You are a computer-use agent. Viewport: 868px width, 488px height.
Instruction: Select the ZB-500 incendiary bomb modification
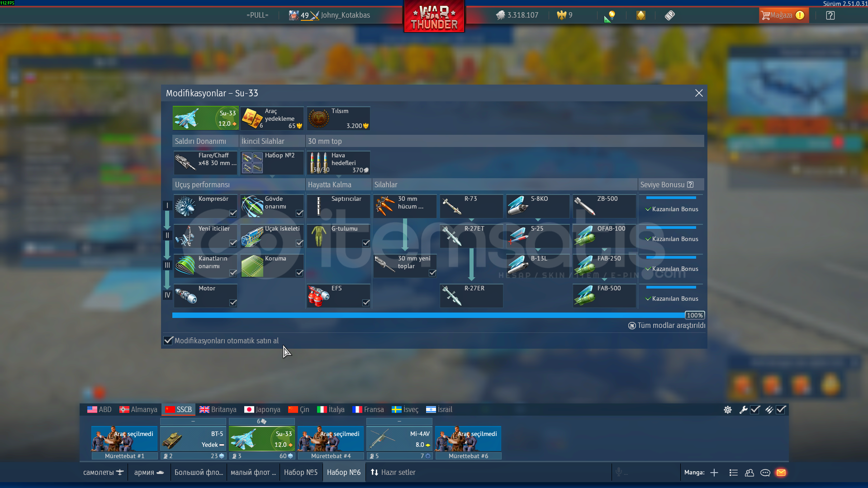604,206
